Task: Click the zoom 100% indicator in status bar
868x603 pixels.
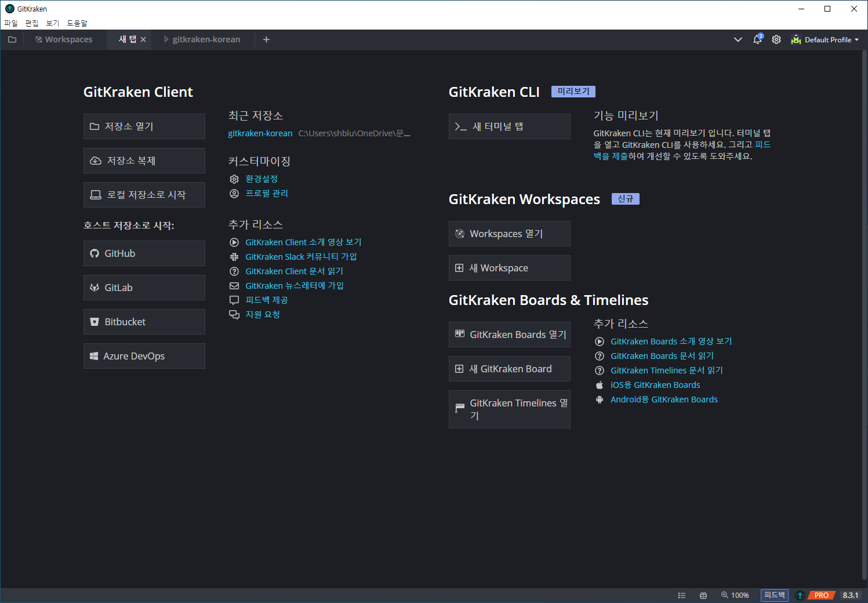Action: pyautogui.click(x=735, y=595)
